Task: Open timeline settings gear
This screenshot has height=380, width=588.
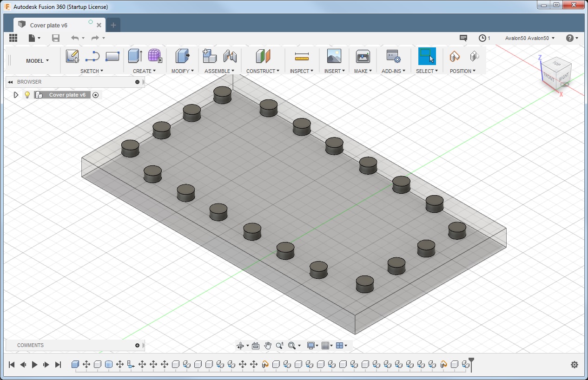Action: click(575, 365)
